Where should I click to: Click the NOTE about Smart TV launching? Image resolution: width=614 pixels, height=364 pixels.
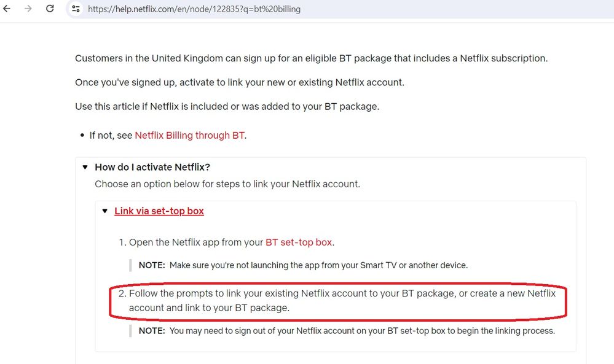click(x=305, y=265)
